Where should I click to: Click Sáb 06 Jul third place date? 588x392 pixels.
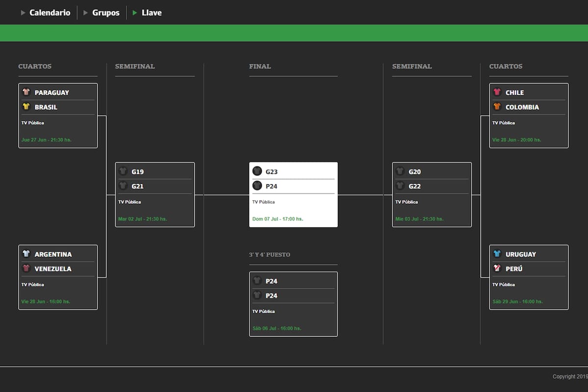[x=276, y=328]
